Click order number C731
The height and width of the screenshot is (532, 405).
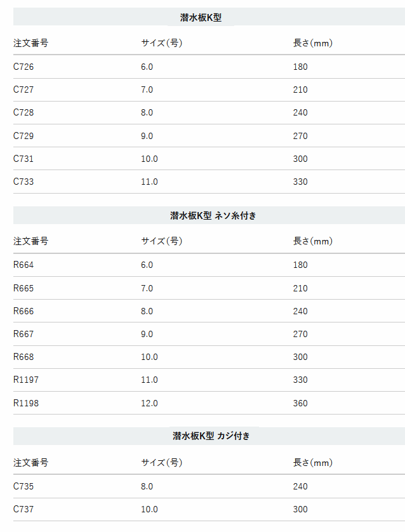coord(23,159)
